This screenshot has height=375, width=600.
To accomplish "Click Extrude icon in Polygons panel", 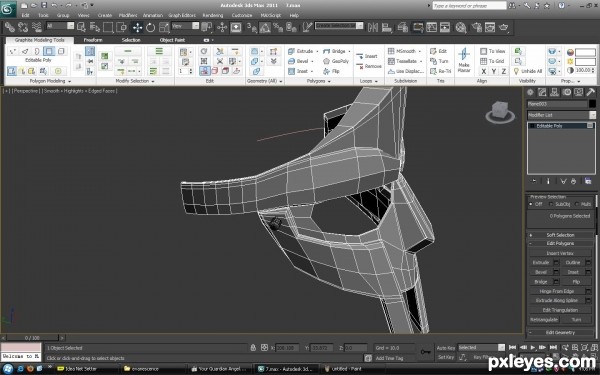I will tap(292, 51).
